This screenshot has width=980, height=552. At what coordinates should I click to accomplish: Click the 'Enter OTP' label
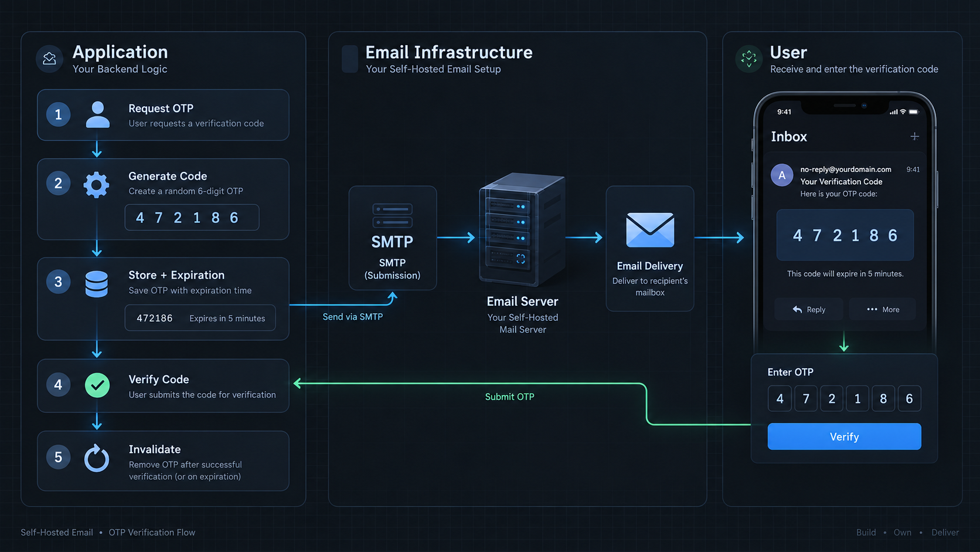(x=790, y=372)
